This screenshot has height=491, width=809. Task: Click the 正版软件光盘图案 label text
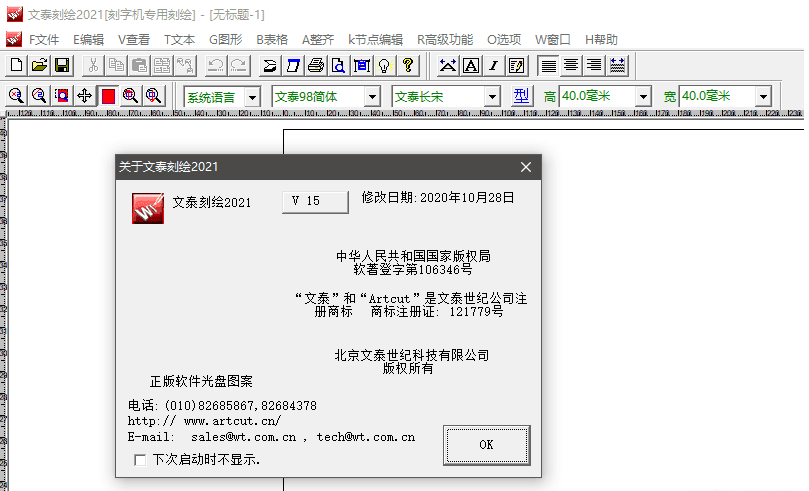click(201, 381)
